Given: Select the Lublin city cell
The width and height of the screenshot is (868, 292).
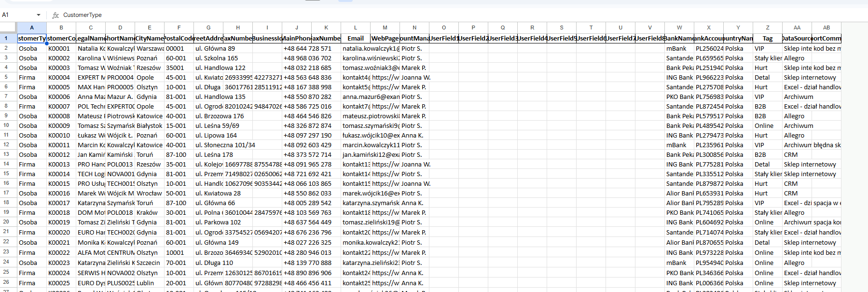Looking at the screenshot, I should click(150, 283).
